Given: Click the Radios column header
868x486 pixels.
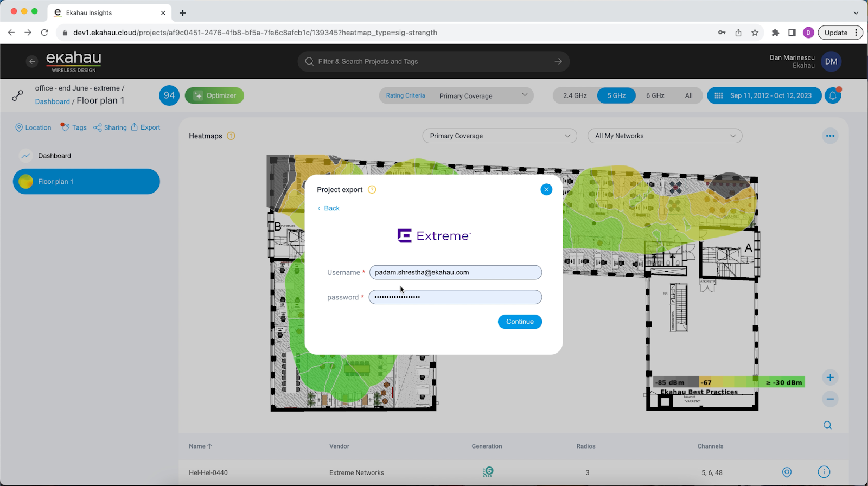Looking at the screenshot, I should click(x=586, y=446).
